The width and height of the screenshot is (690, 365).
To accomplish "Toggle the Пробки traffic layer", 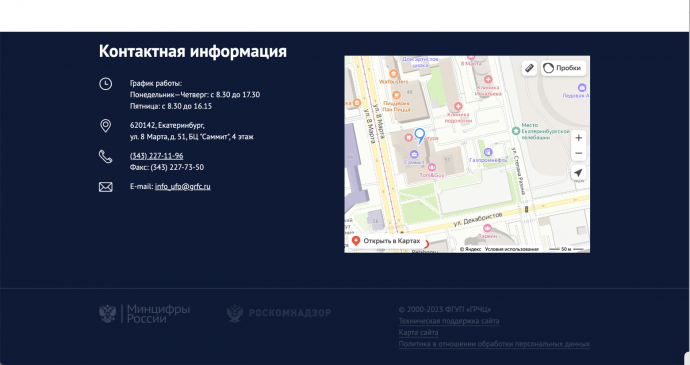I will (563, 68).
